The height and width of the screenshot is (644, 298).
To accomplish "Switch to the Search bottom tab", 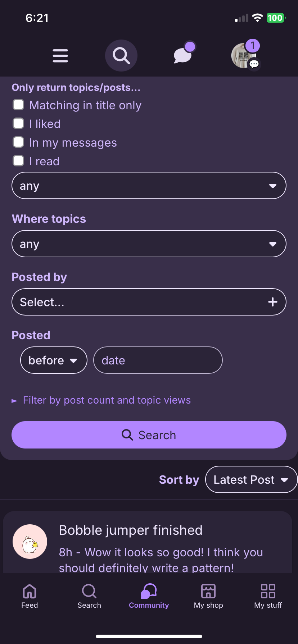I will coord(89,596).
